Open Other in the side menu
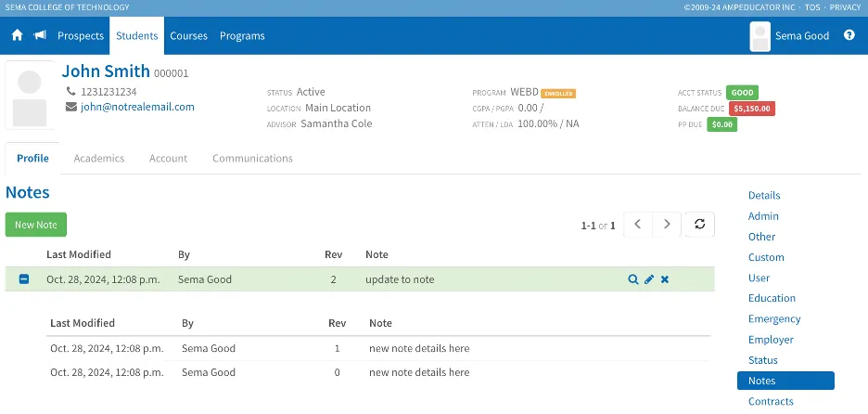The image size is (868, 414). pos(761,237)
